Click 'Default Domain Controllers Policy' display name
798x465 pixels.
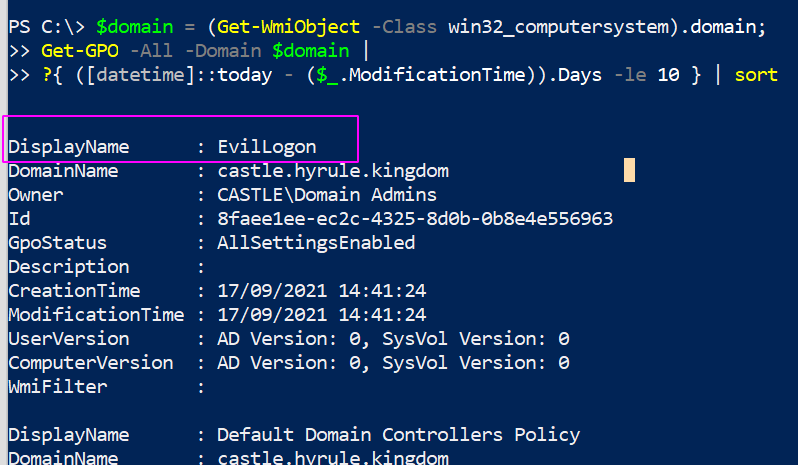coord(399,435)
